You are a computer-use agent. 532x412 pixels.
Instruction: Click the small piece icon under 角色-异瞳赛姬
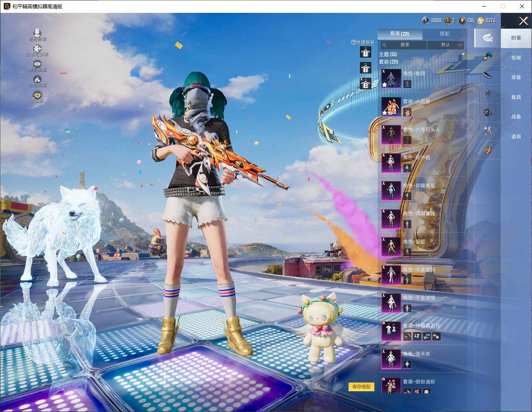[407, 196]
